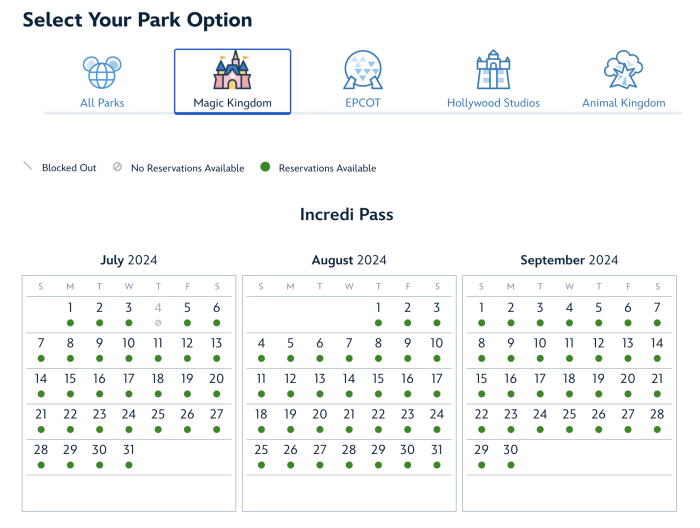This screenshot has height=528, width=700.
Task: Select September 1 on the calendar
Action: tap(481, 308)
